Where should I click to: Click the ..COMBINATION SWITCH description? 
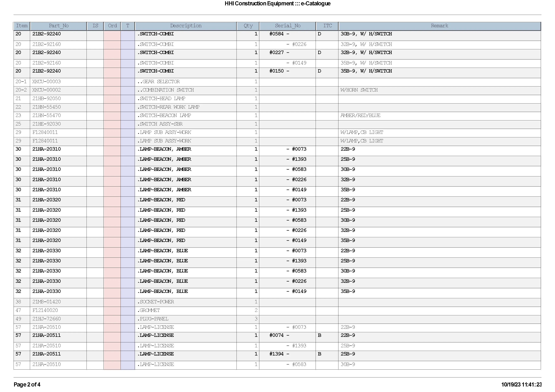(166, 90)
